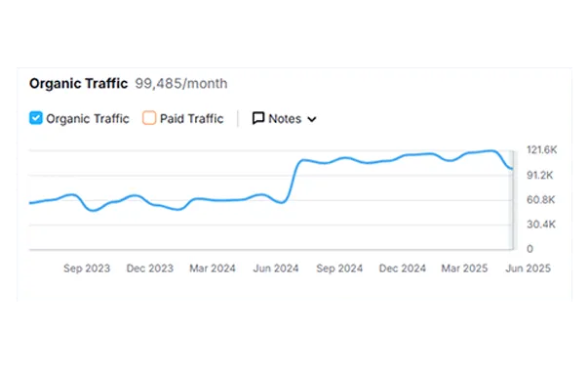The width and height of the screenshot is (588, 369).
Task: Click the Dec 2024 axis label
Action: tap(403, 268)
